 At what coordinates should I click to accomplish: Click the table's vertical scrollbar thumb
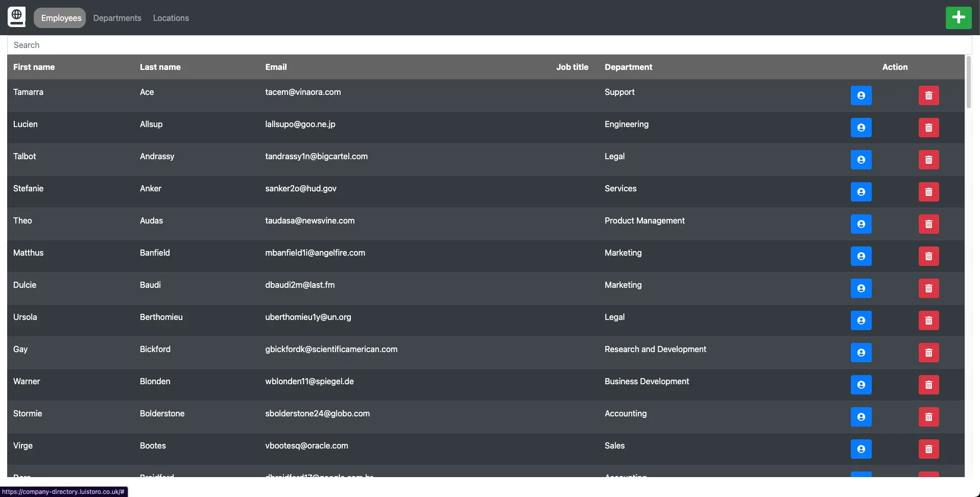point(968,82)
